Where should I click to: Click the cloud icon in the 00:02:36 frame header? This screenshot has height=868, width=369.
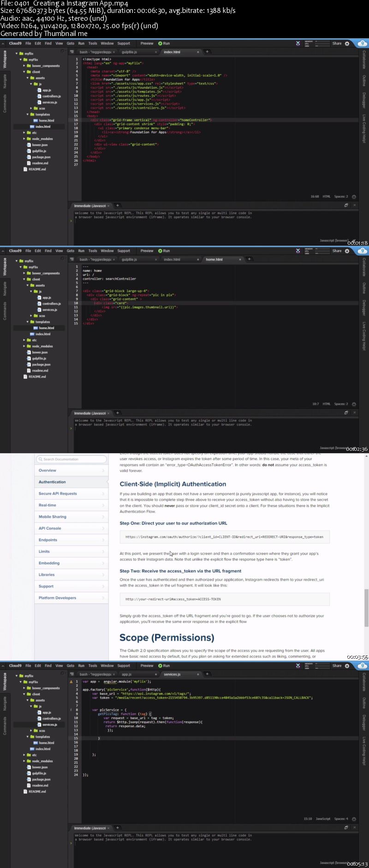[x=362, y=251]
